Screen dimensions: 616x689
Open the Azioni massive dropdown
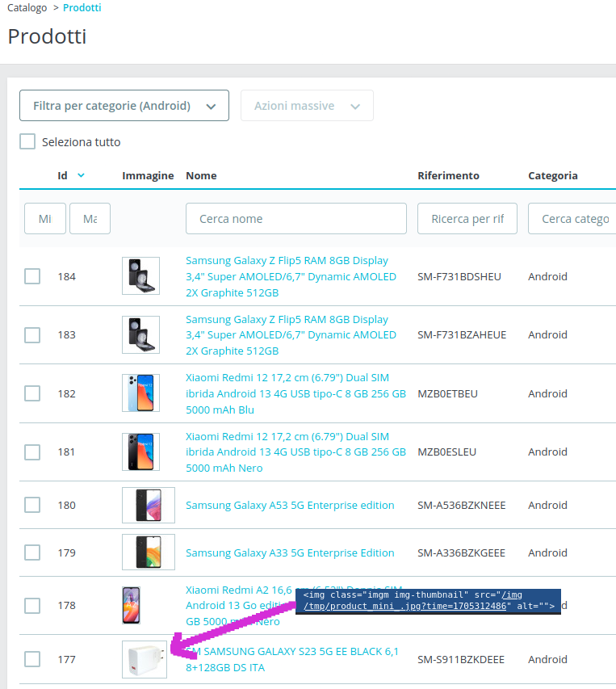click(x=307, y=106)
